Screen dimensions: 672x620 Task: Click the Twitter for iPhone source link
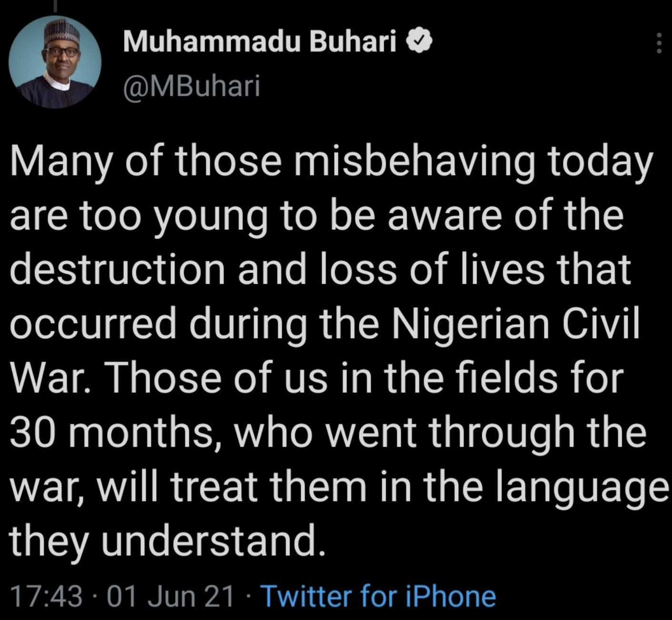(x=379, y=596)
